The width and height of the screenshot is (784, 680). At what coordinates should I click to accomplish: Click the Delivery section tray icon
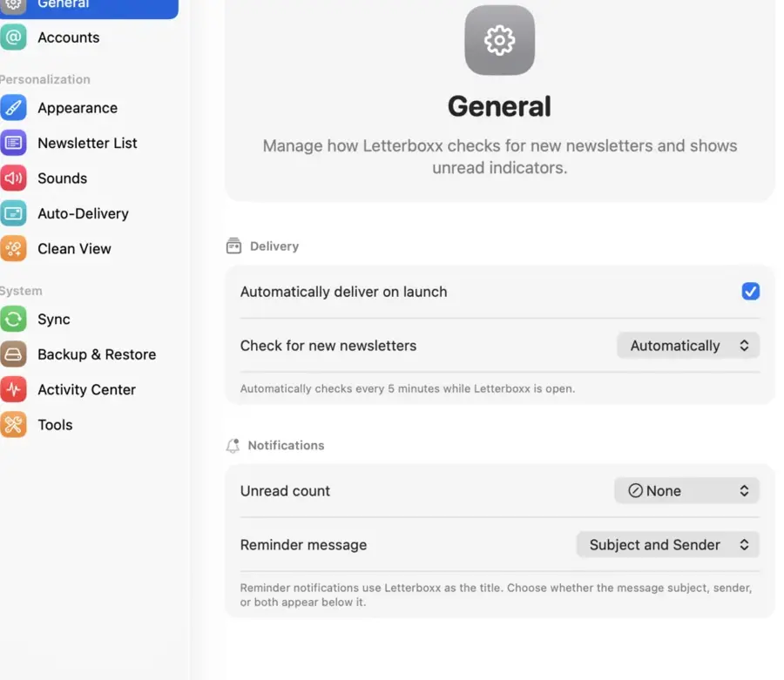[x=233, y=246]
